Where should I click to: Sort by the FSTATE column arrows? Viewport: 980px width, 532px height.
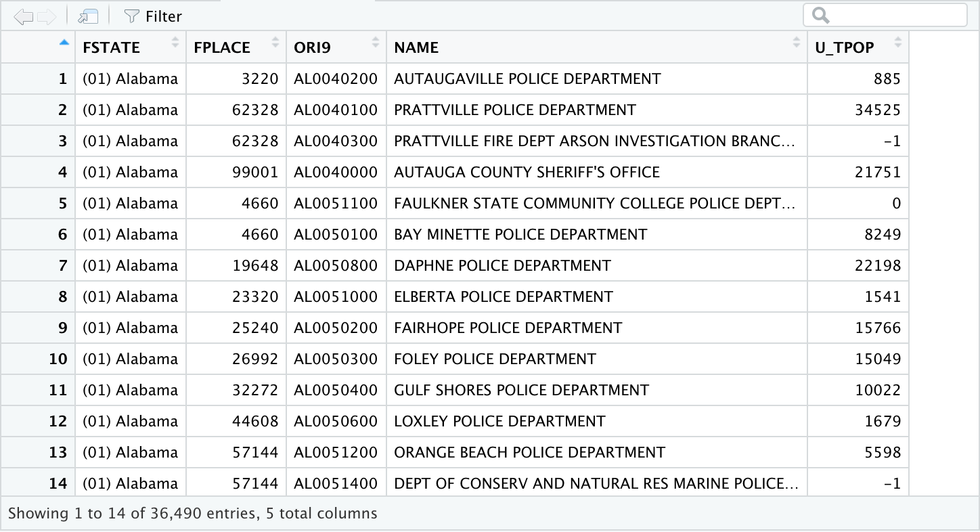pos(176,43)
